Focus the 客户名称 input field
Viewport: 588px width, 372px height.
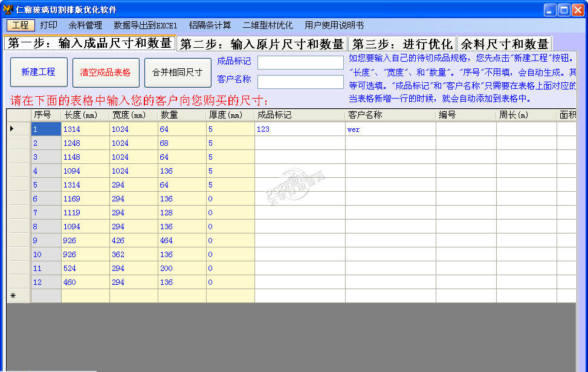pyautogui.click(x=300, y=82)
